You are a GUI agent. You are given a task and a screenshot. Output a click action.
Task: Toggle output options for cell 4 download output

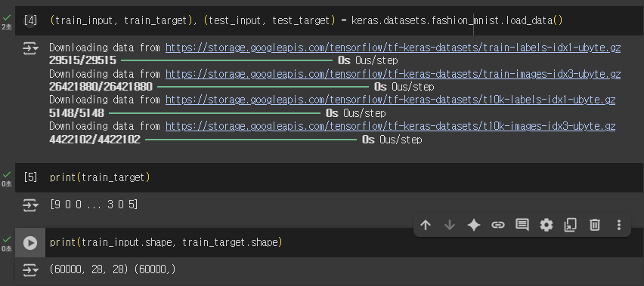tap(30, 49)
